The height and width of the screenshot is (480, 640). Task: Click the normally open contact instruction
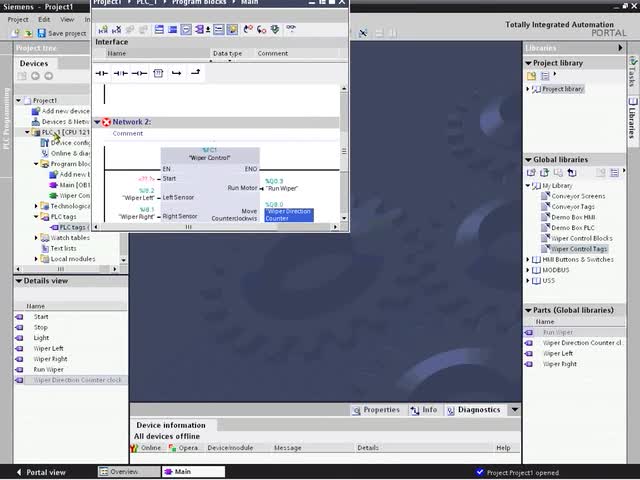[102, 73]
